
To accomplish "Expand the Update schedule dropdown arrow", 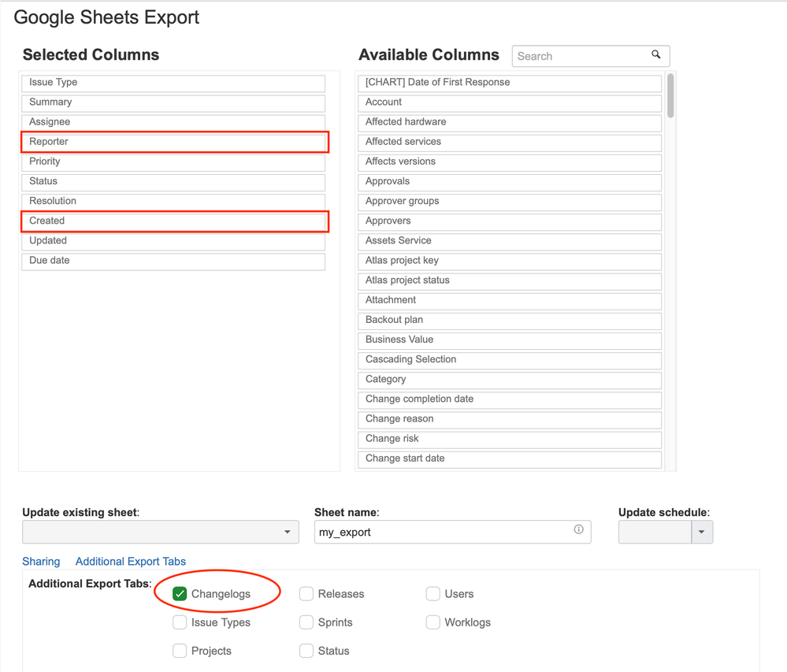I will click(x=701, y=532).
